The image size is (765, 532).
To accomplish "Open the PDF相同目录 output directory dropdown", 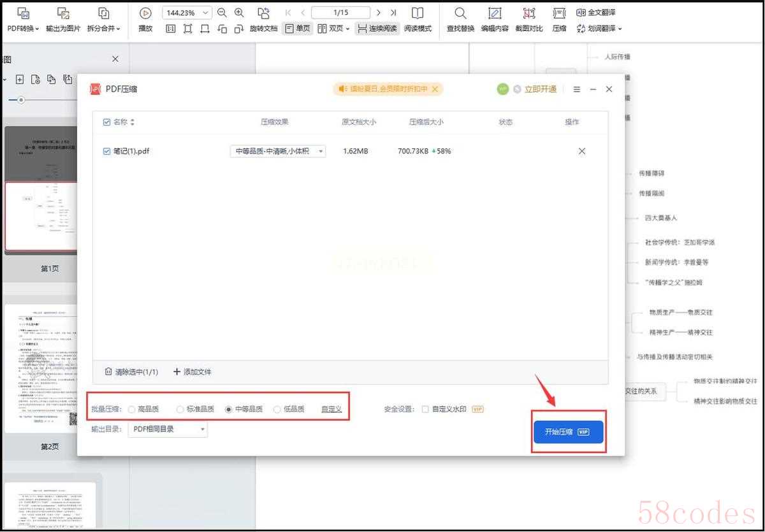I will click(x=168, y=429).
